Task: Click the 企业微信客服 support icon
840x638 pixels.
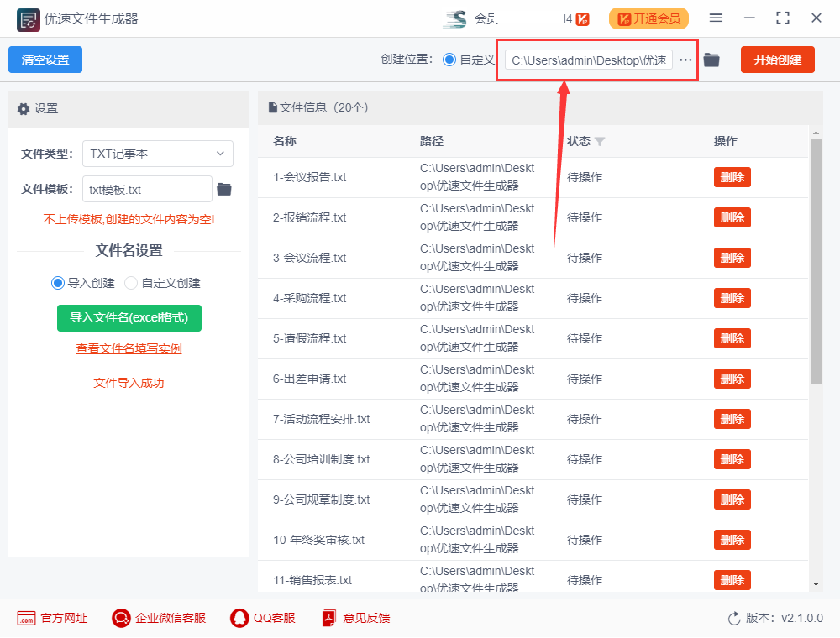Action: coord(120,618)
